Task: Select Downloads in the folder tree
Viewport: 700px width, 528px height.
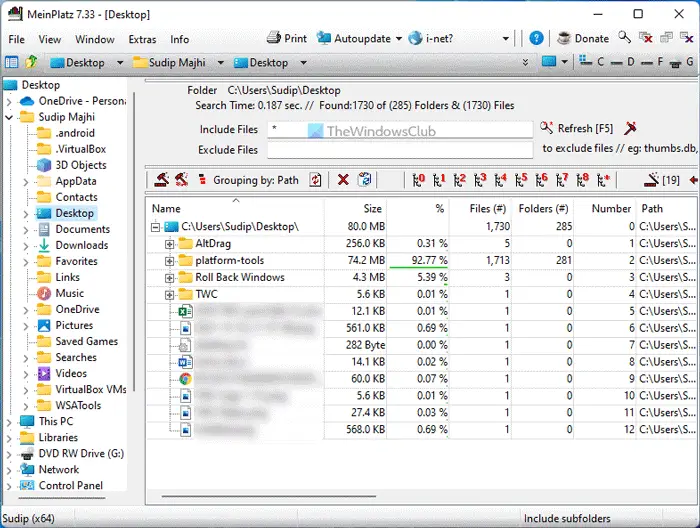Action: click(82, 245)
